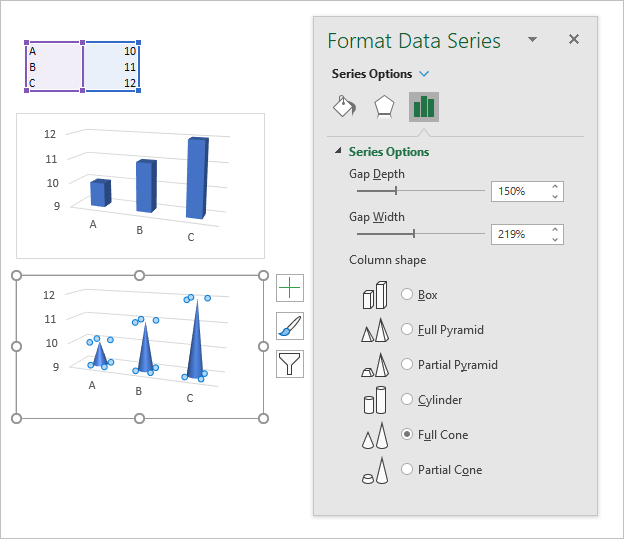
Task: Click the Gap Depth slider handle
Action: coord(396,191)
